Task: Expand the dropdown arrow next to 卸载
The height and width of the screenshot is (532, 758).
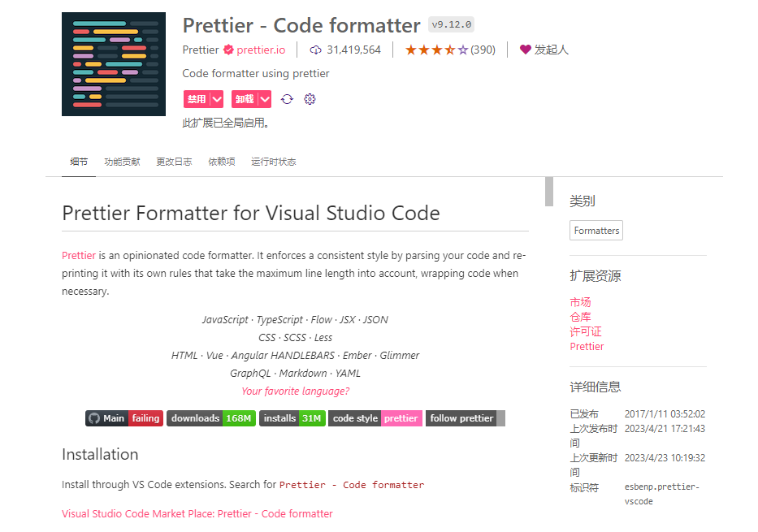Action: pyautogui.click(x=265, y=99)
